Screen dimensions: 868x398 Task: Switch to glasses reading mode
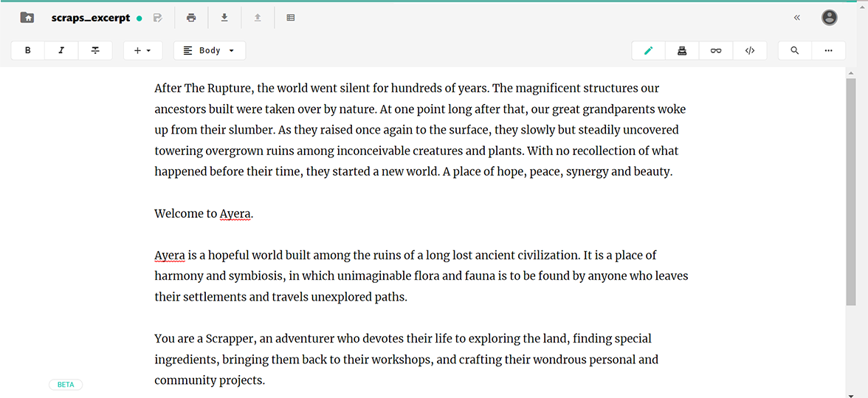tap(716, 50)
